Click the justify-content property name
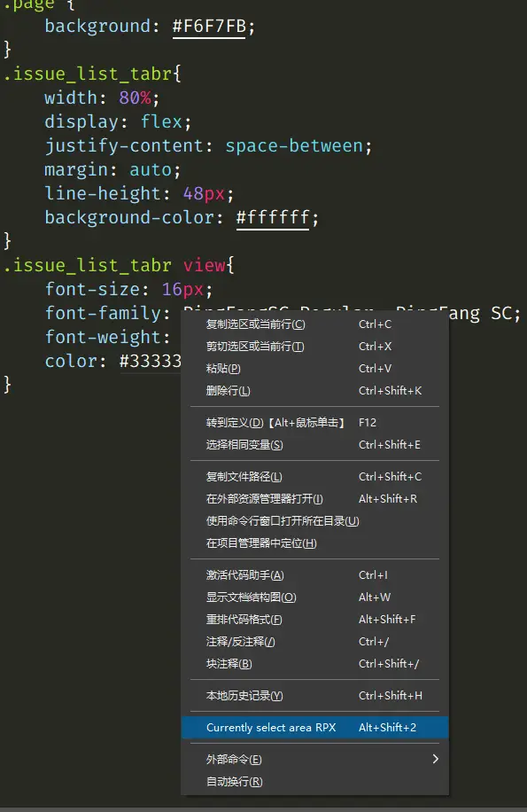Viewport: 527px width, 812px height. 124,146
